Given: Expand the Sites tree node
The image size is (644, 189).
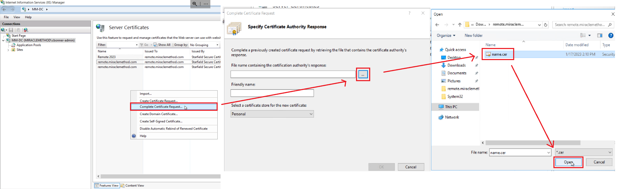Looking at the screenshot, I should (8, 50).
